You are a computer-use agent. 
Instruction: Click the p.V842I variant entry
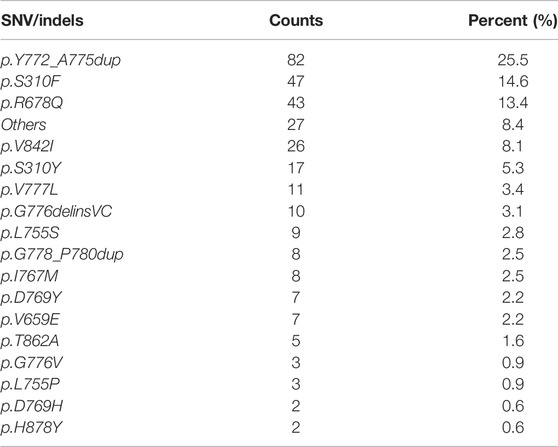point(27,146)
